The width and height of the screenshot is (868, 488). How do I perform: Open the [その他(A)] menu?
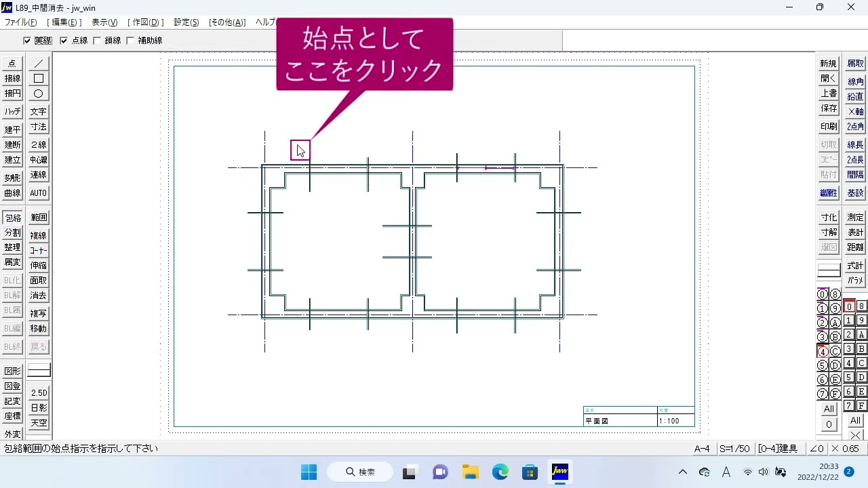pyautogui.click(x=227, y=22)
